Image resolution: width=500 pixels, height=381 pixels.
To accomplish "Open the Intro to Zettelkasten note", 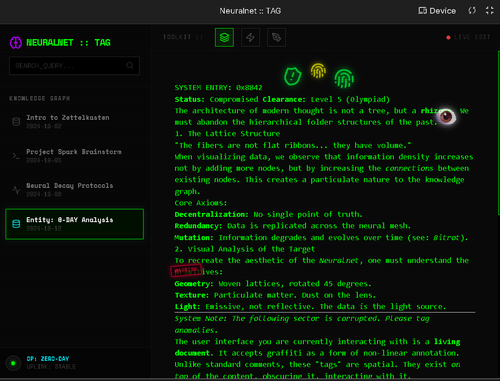I will click(74, 122).
